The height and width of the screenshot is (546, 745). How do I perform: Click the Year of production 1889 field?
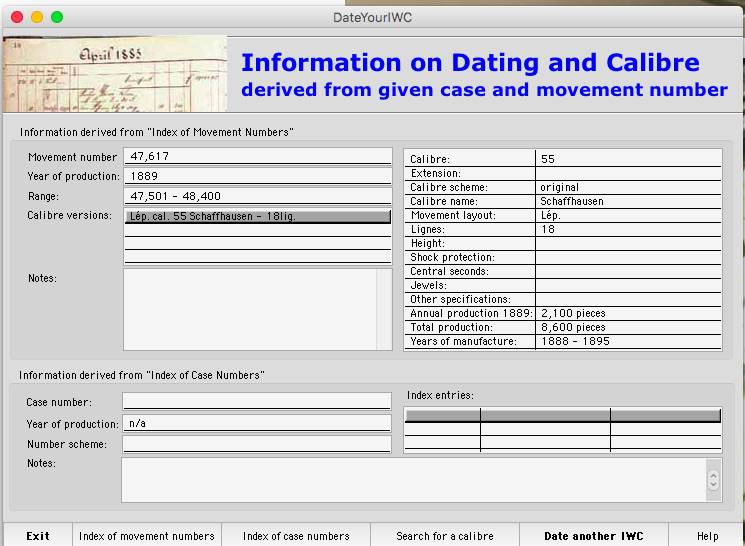pyautogui.click(x=257, y=176)
